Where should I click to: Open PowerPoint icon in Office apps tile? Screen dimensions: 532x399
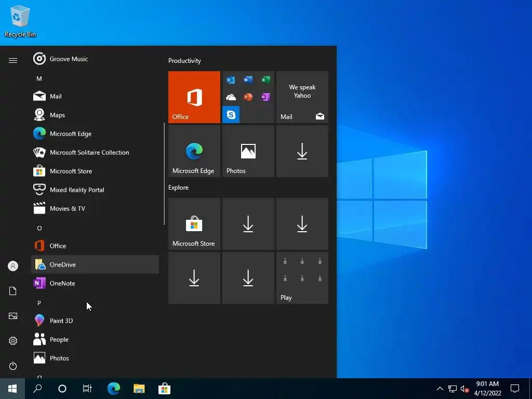click(248, 97)
